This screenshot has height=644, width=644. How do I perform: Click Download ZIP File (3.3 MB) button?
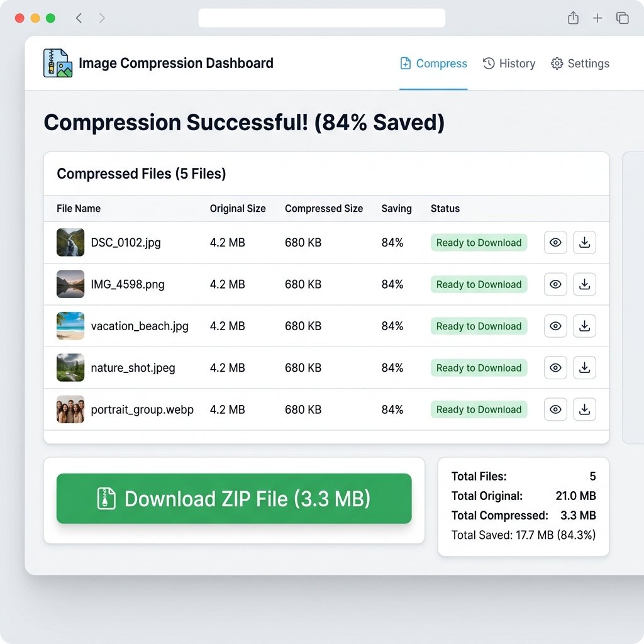click(x=234, y=499)
